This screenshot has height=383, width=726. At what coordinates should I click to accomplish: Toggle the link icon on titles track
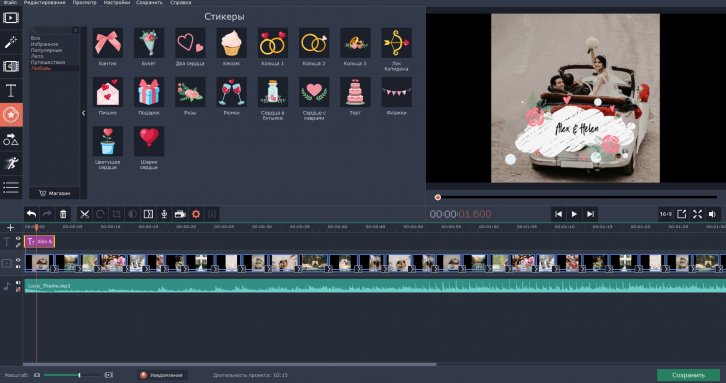(x=18, y=245)
